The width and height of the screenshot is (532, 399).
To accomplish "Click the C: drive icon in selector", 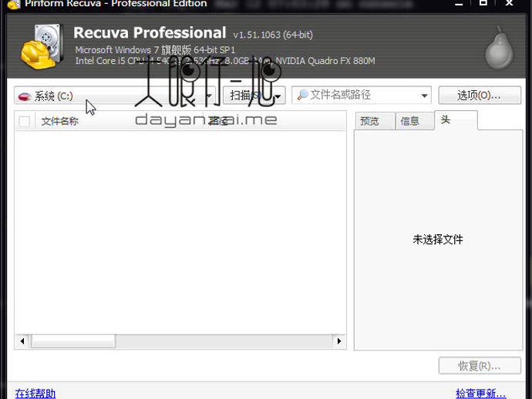I will click(25, 96).
